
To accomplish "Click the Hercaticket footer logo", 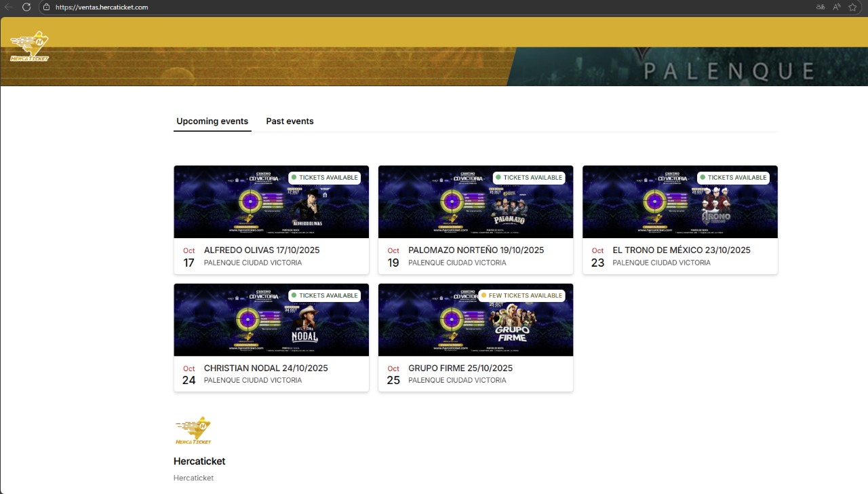I will (193, 431).
